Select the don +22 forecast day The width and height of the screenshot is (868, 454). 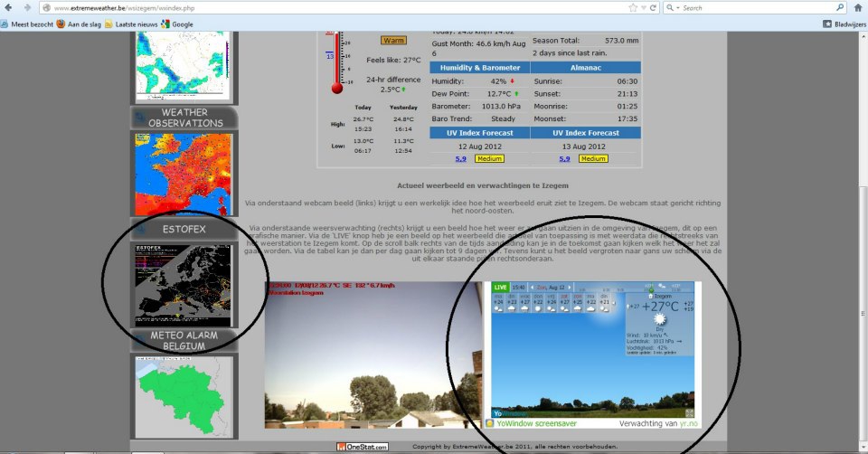point(537,303)
